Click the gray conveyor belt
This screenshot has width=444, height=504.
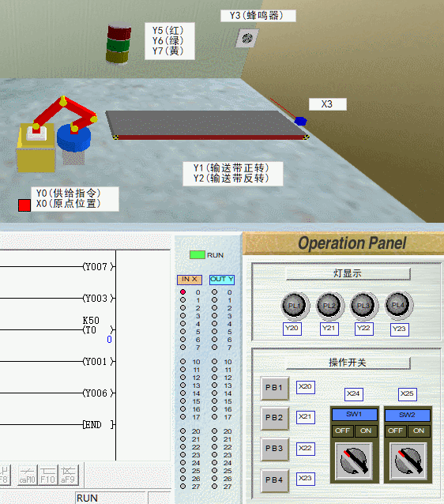(x=205, y=124)
